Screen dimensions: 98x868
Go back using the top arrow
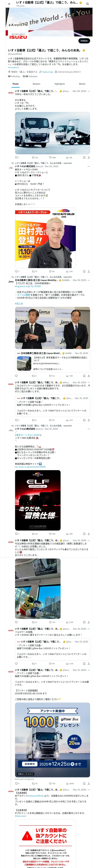coord(9,4)
